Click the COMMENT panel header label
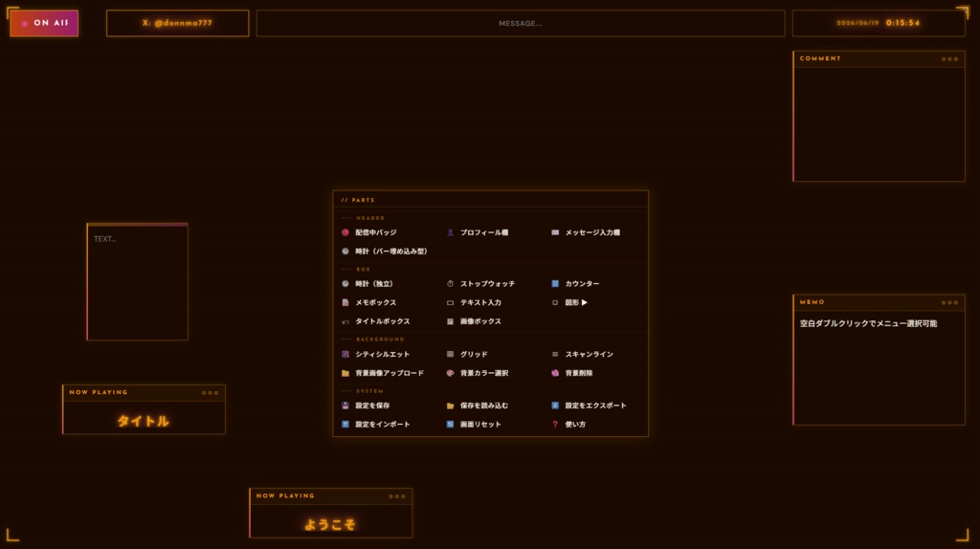The width and height of the screenshot is (980, 549). pyautogui.click(x=820, y=58)
